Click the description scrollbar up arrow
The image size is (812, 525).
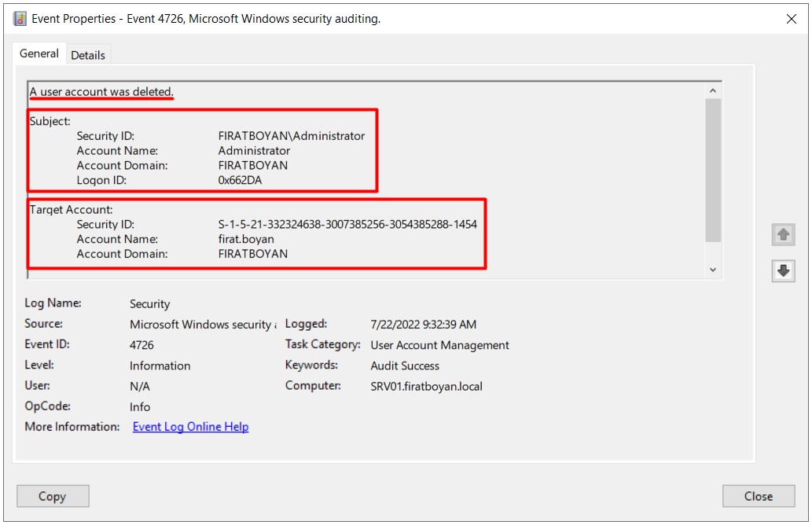pyautogui.click(x=713, y=90)
